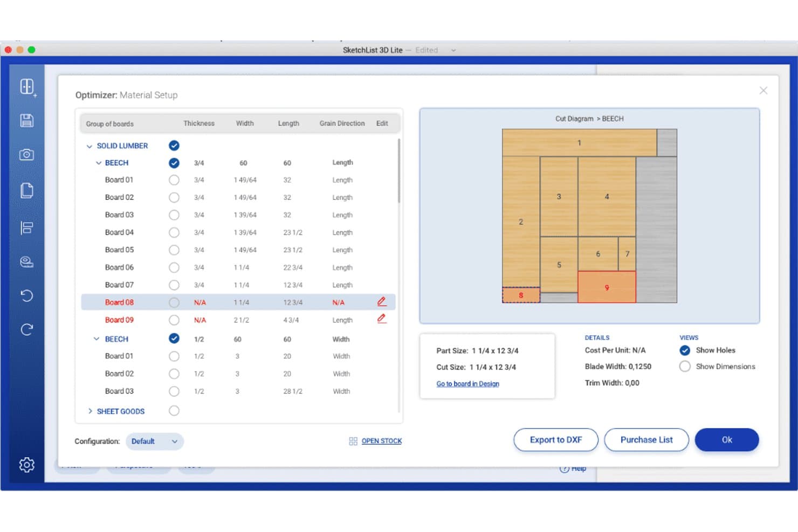Select radio for 3/4 Board 02
Image resolution: width=798 pixels, height=532 pixels.
[x=174, y=197]
